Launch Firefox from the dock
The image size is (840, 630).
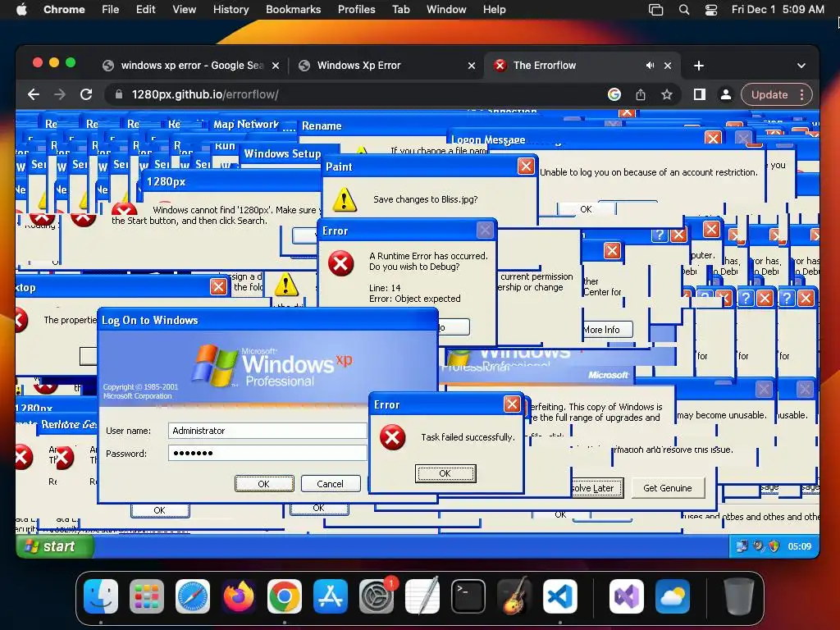tap(239, 596)
